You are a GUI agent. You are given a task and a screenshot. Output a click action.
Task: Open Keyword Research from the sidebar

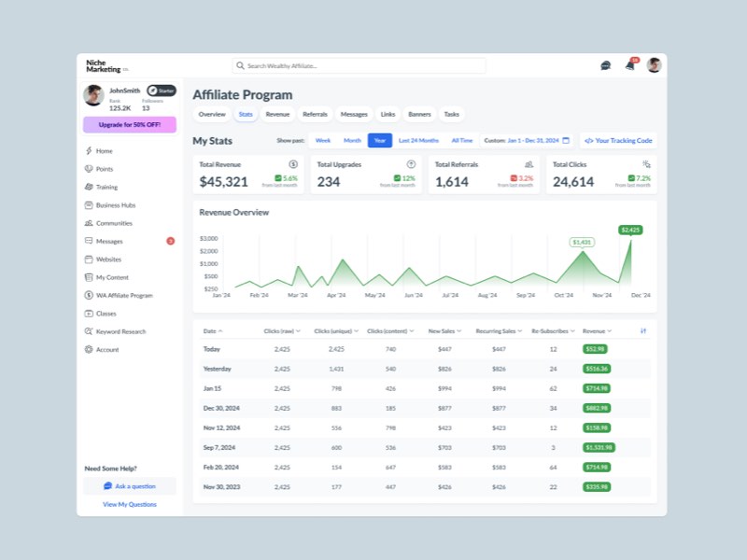pos(120,331)
